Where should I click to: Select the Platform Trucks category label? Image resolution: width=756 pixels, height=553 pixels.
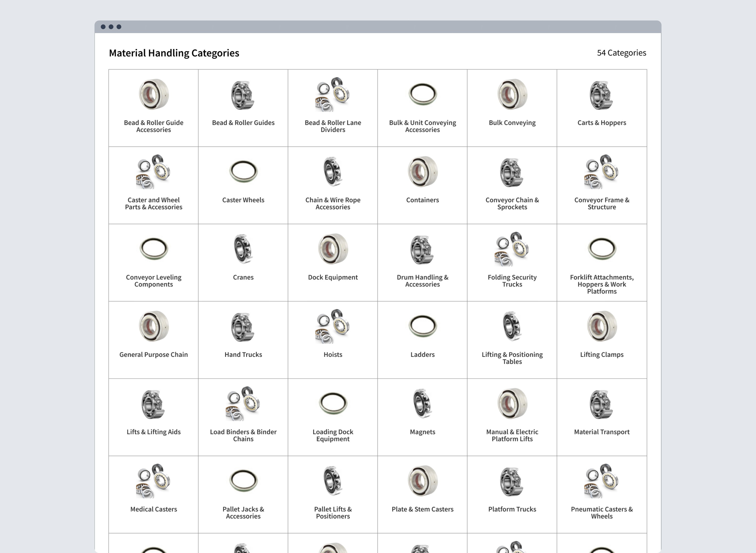[x=512, y=509]
